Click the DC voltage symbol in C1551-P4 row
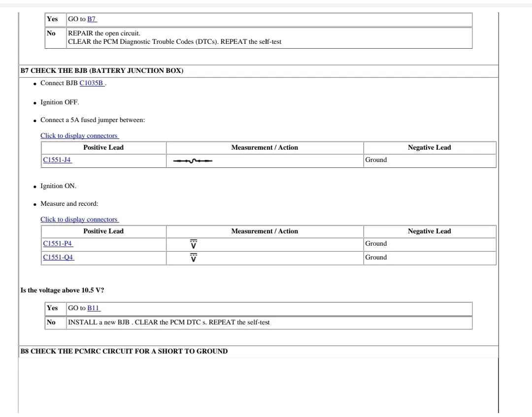The image size is (532, 417). [194, 244]
